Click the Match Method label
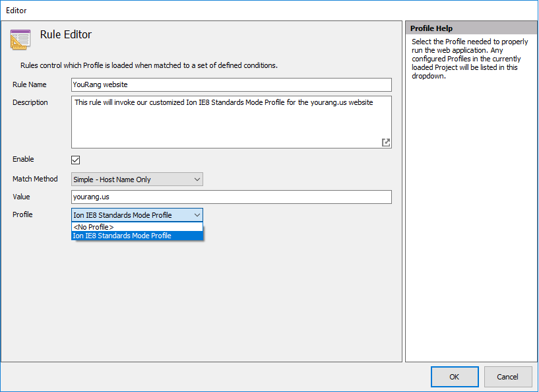 (35, 179)
